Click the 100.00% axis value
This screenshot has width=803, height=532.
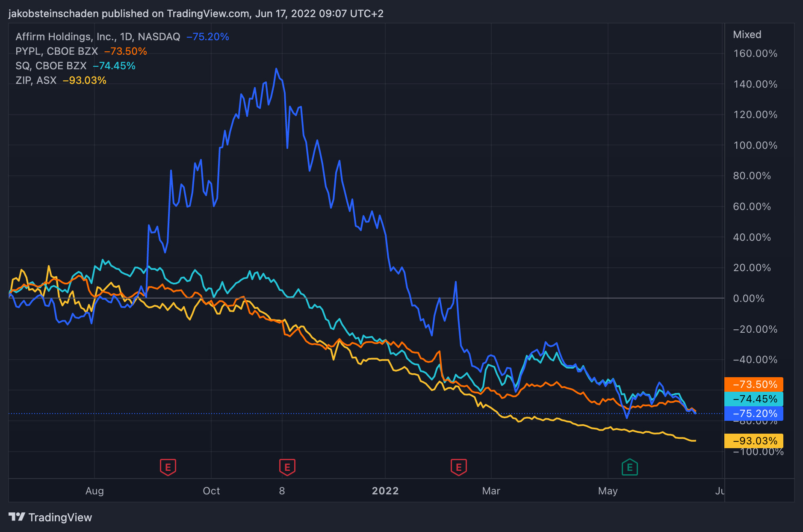point(755,145)
